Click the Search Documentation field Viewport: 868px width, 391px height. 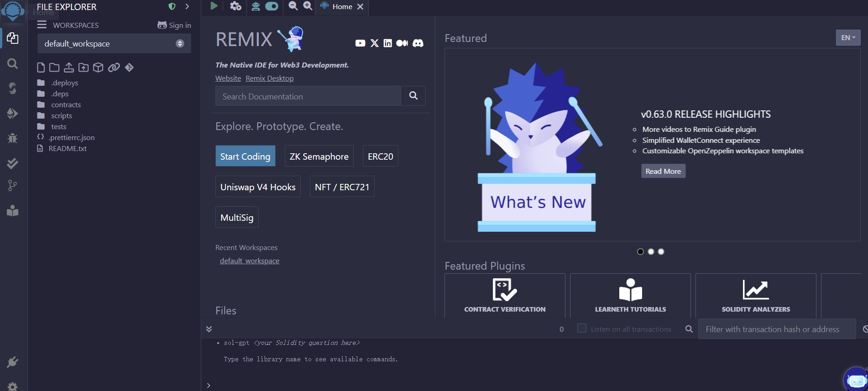tap(308, 96)
